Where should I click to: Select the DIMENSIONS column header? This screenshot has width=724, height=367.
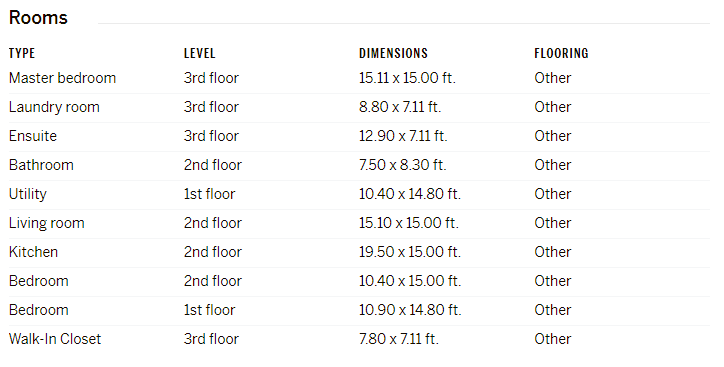(x=393, y=54)
